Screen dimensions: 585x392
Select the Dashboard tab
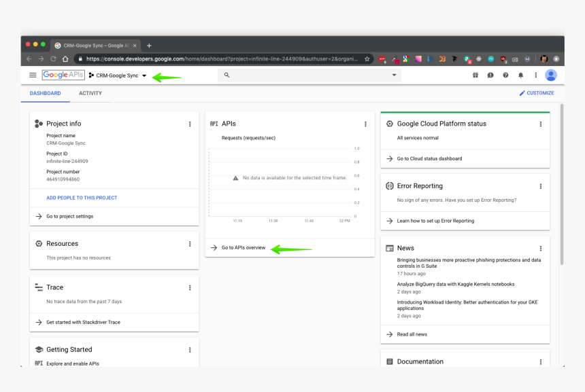[x=45, y=93]
